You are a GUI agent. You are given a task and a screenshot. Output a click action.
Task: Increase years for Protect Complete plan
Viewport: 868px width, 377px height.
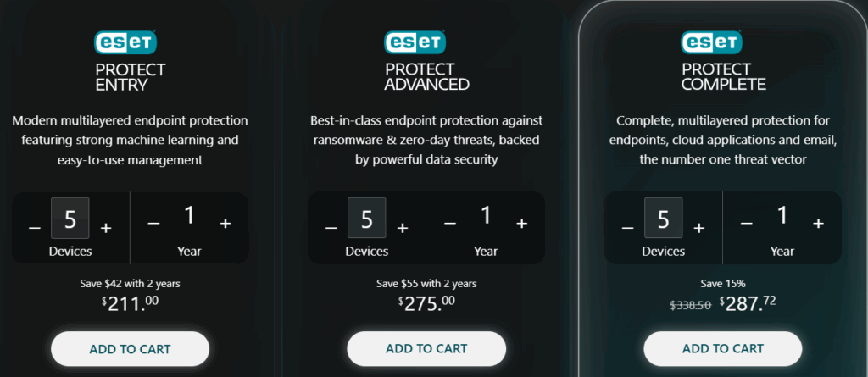pos(818,224)
